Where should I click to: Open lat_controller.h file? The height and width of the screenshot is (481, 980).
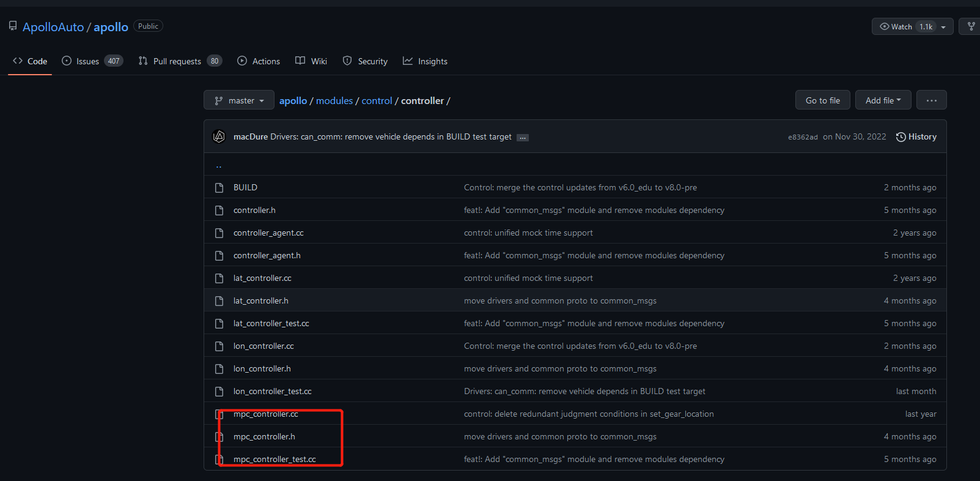click(x=261, y=300)
